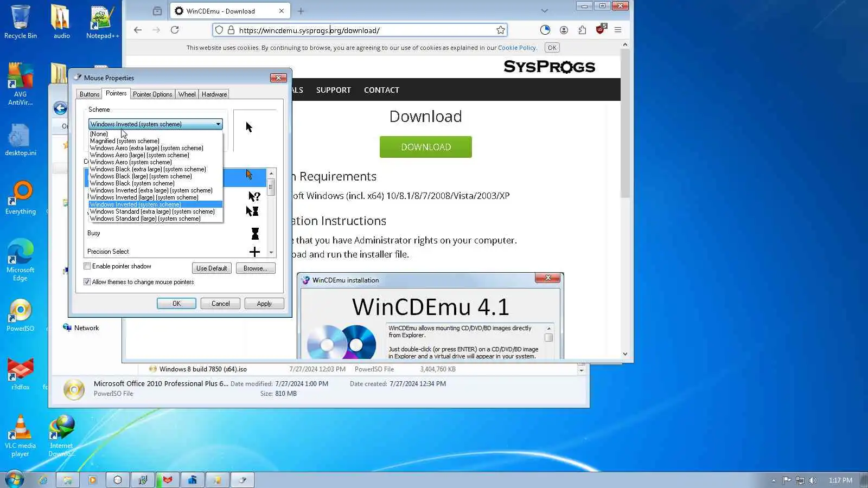Open Microsoft Edge from the desktop

(x=20, y=260)
